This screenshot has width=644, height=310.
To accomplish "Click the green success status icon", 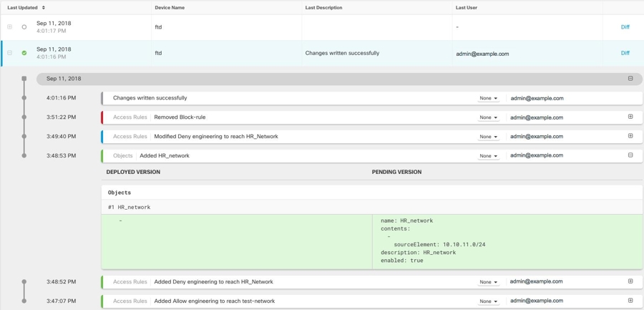I will [24, 53].
